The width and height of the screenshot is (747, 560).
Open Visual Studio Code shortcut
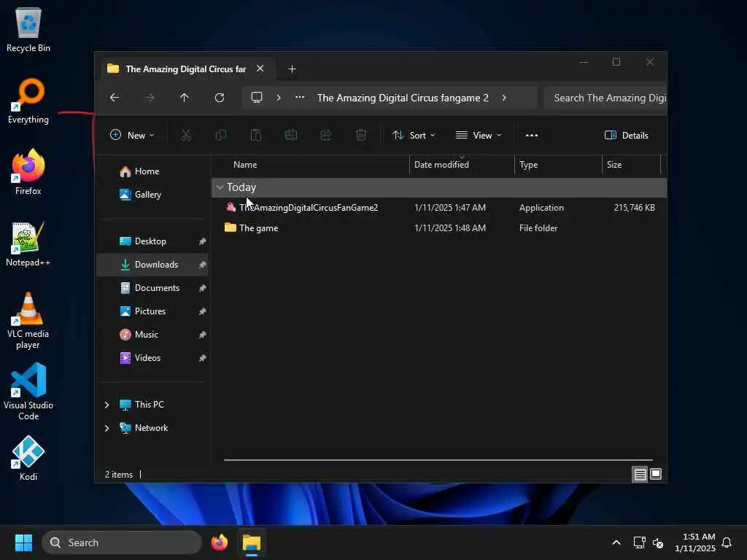(28, 392)
